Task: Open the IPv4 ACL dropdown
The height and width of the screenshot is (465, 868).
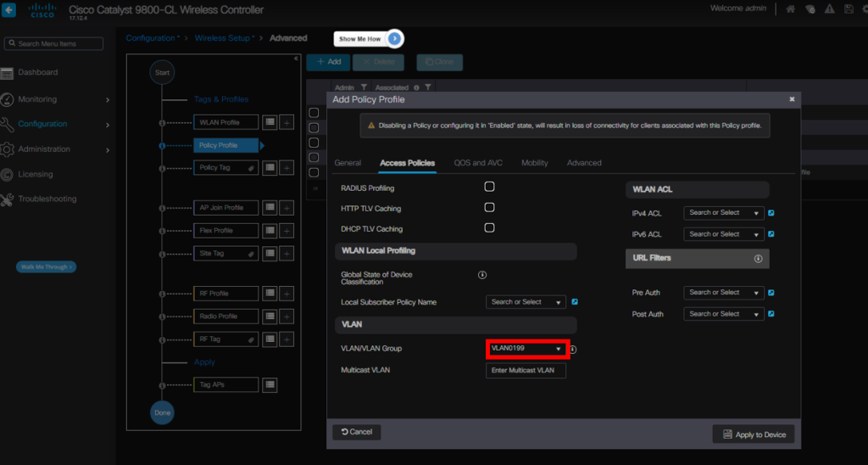Action: (x=724, y=213)
